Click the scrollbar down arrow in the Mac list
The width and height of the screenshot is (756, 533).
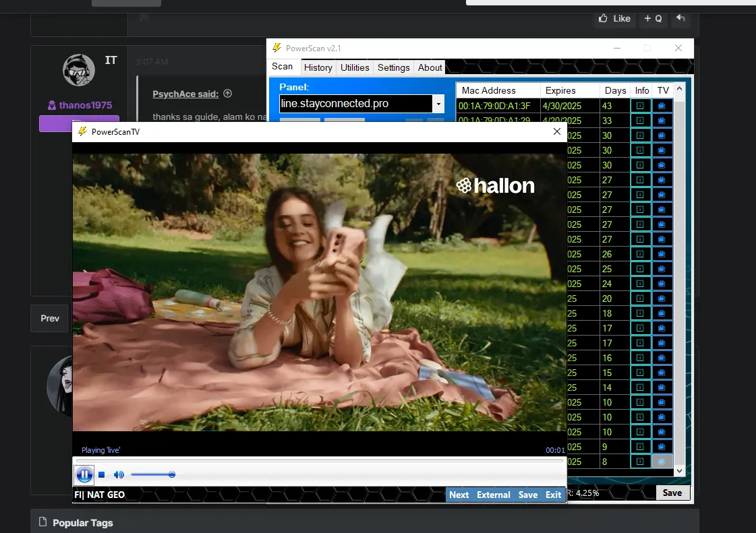[679, 471]
